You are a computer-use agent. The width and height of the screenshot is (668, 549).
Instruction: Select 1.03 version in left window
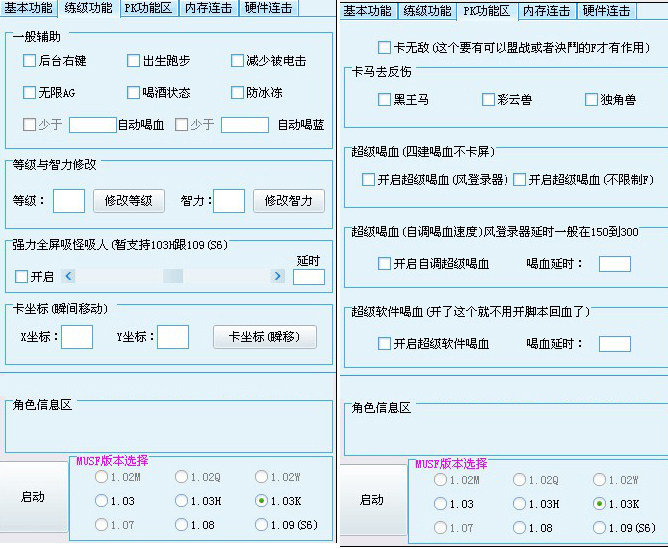(101, 500)
